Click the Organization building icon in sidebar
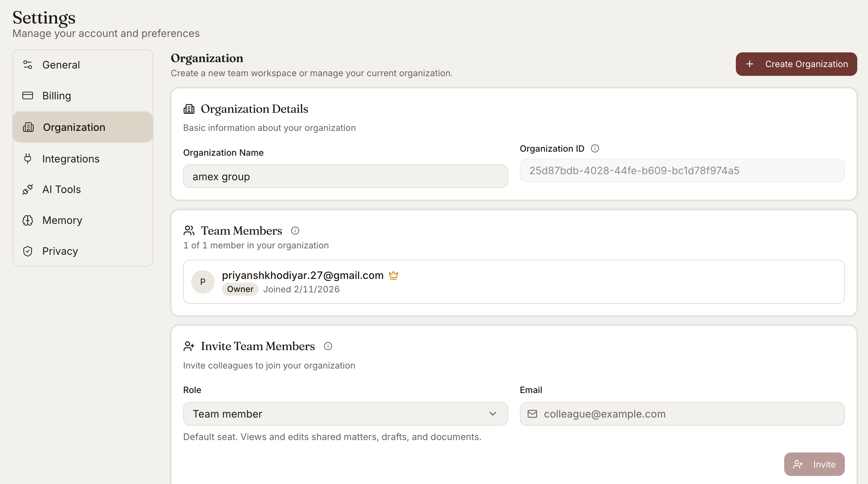This screenshot has height=484, width=868. coord(28,127)
